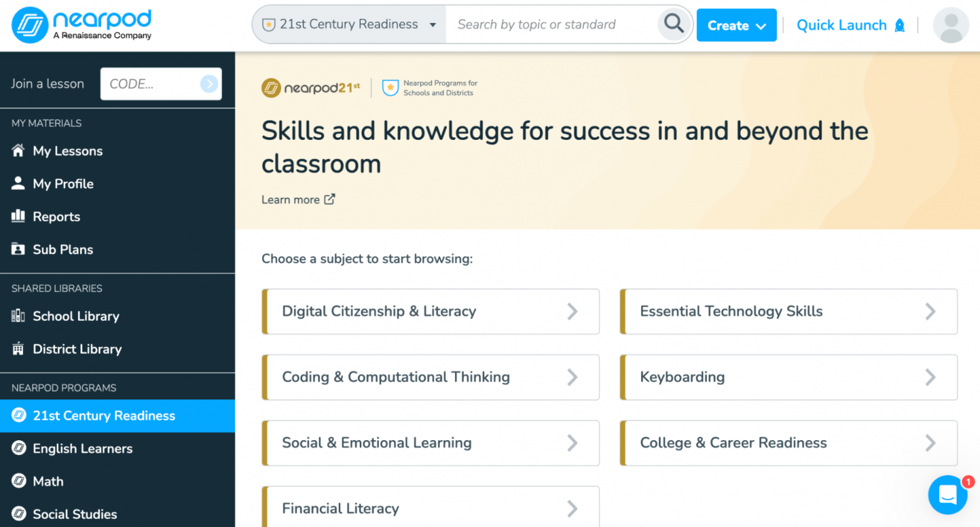Screen dimensions: 980x527
Task: Expand the Digital Citizenship & Literacy subject
Action: tap(431, 311)
